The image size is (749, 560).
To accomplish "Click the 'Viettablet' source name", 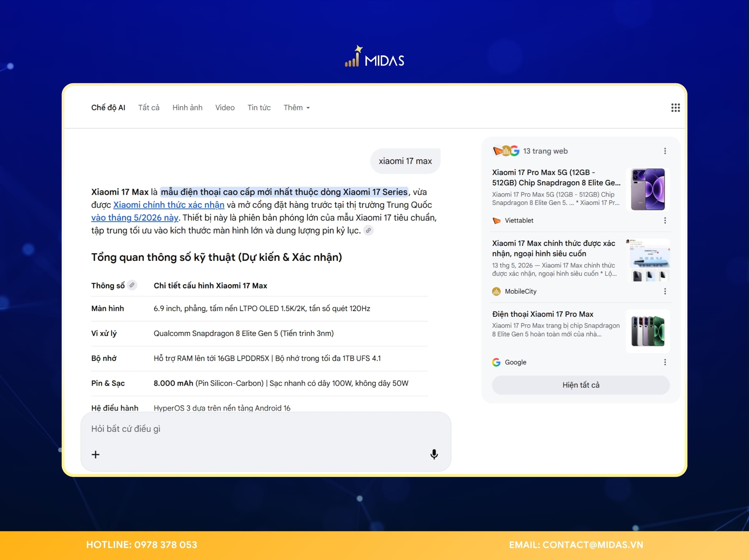I will (519, 221).
